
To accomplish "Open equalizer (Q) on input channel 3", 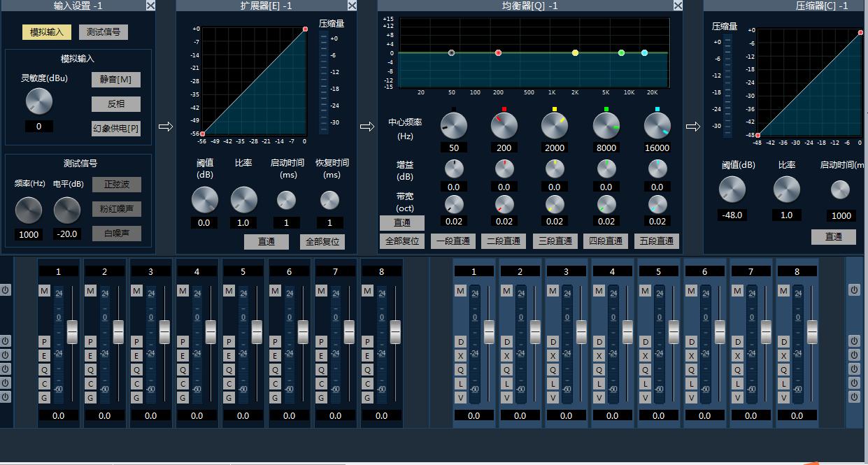I will (136, 369).
